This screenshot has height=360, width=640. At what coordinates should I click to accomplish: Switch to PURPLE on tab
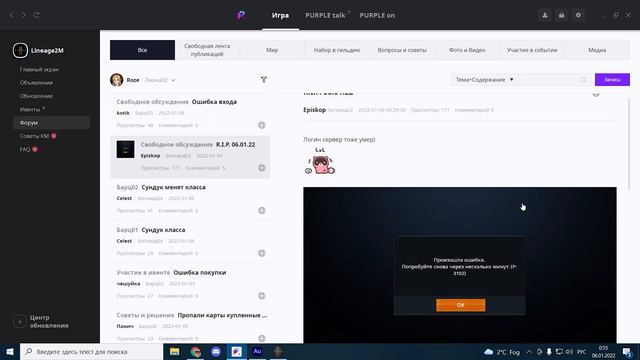pos(377,15)
